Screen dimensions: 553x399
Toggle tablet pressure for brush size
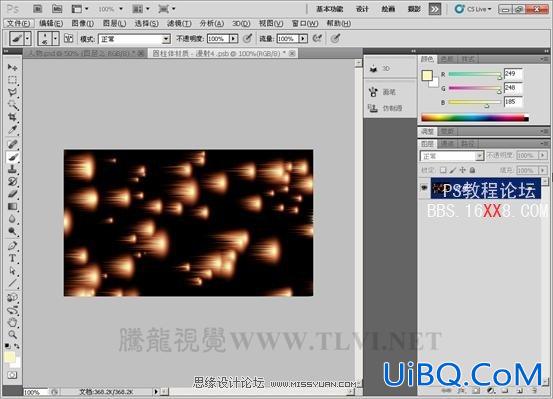click(x=335, y=38)
